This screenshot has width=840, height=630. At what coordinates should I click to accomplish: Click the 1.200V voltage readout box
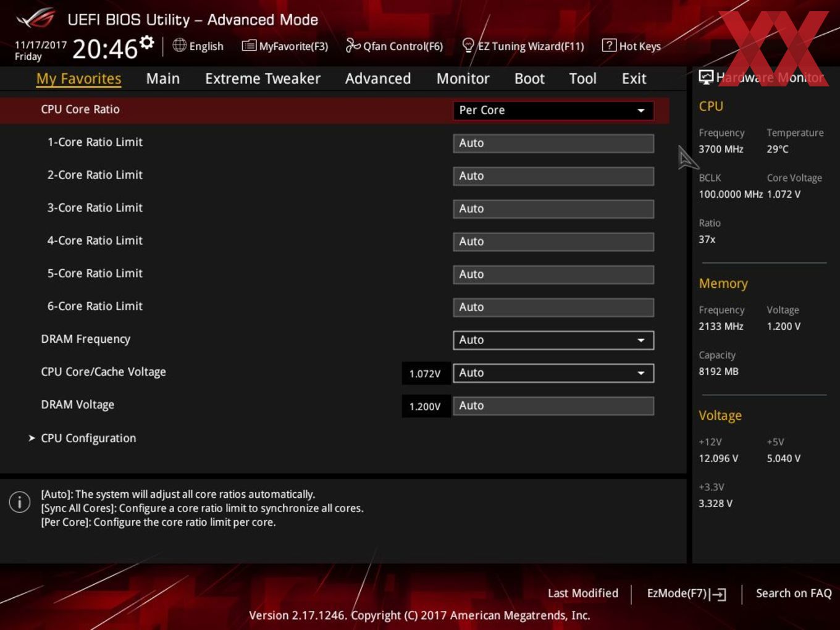(426, 406)
